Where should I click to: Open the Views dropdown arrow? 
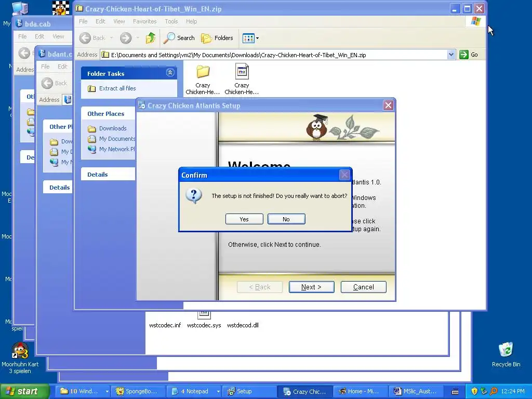pos(258,38)
